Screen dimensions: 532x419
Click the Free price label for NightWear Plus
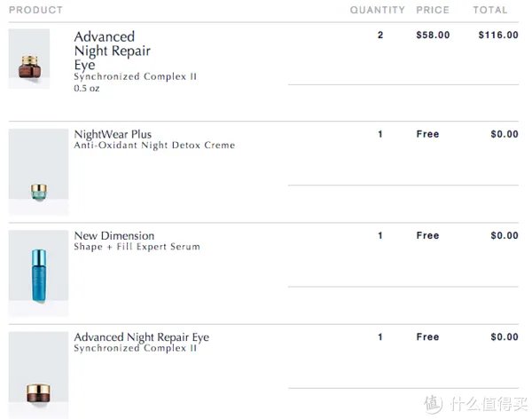pyautogui.click(x=427, y=134)
